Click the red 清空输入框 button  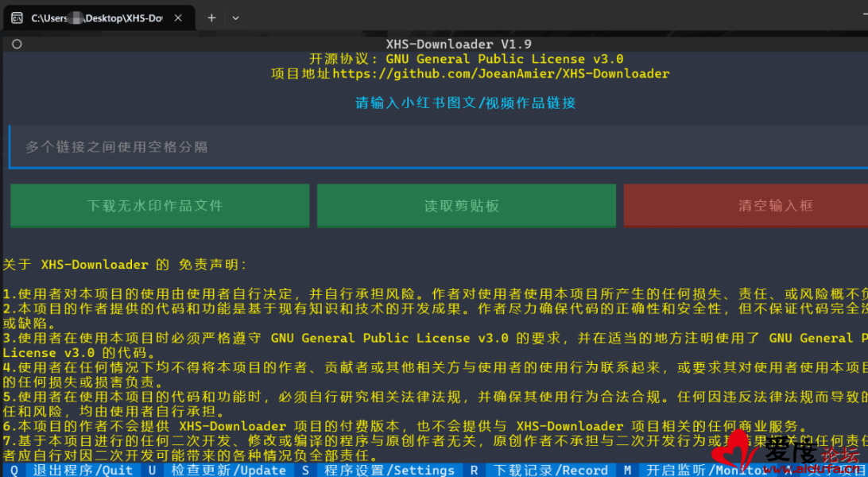(746, 205)
